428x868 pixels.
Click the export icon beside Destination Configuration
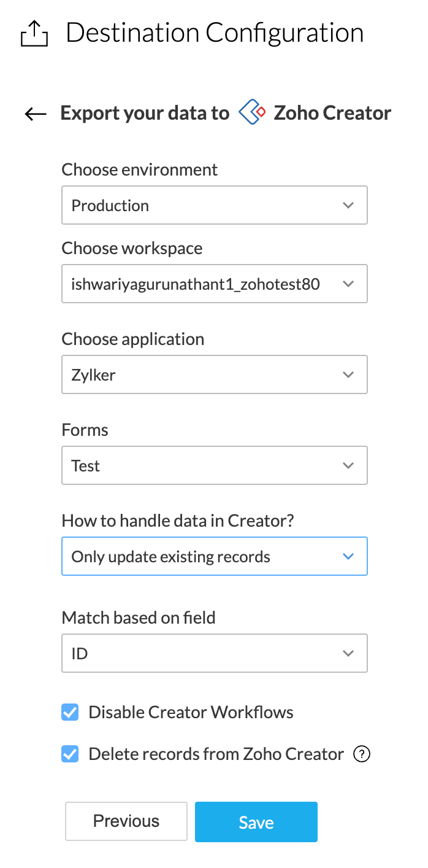point(34,33)
